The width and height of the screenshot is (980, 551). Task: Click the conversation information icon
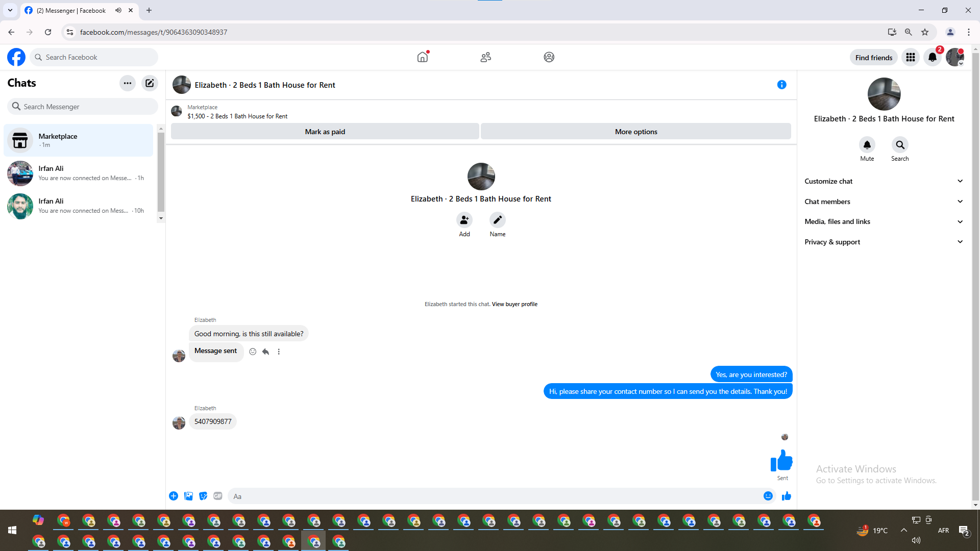click(781, 85)
